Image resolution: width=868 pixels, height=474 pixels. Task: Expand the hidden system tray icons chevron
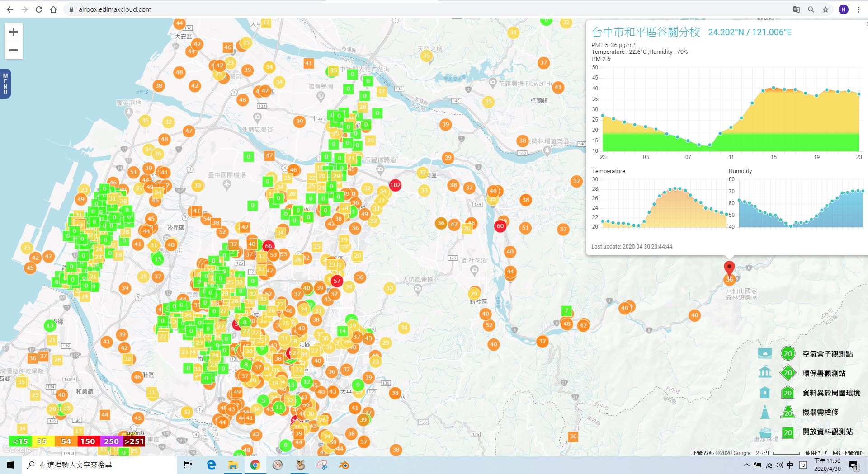pyautogui.click(x=747, y=465)
